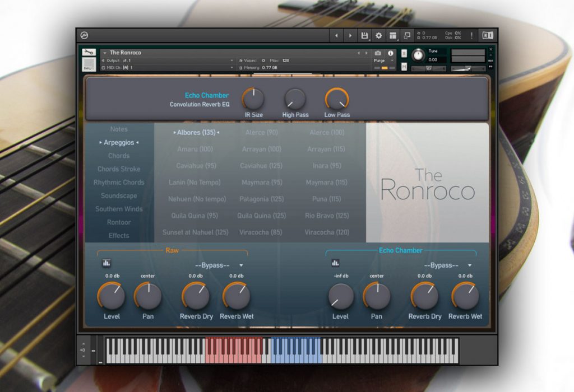Open the workspace layout menu

pos(393,35)
